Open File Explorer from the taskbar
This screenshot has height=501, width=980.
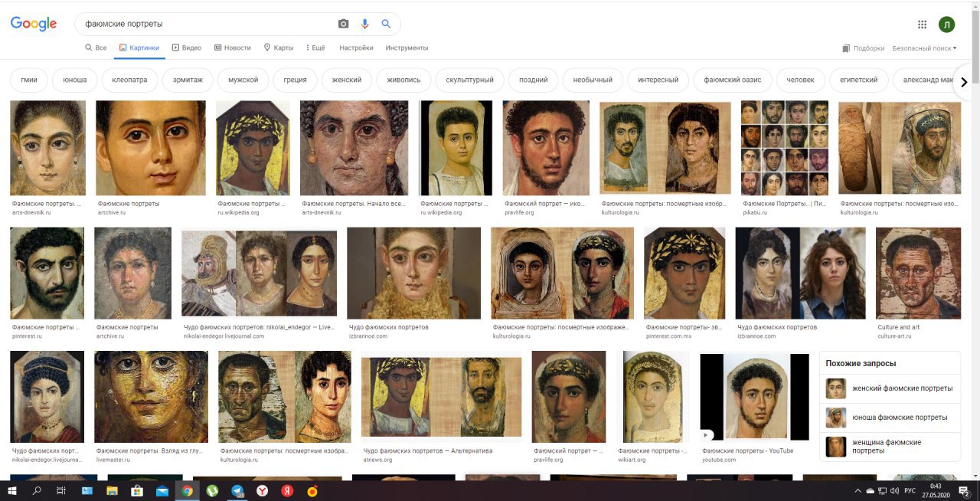click(x=112, y=491)
